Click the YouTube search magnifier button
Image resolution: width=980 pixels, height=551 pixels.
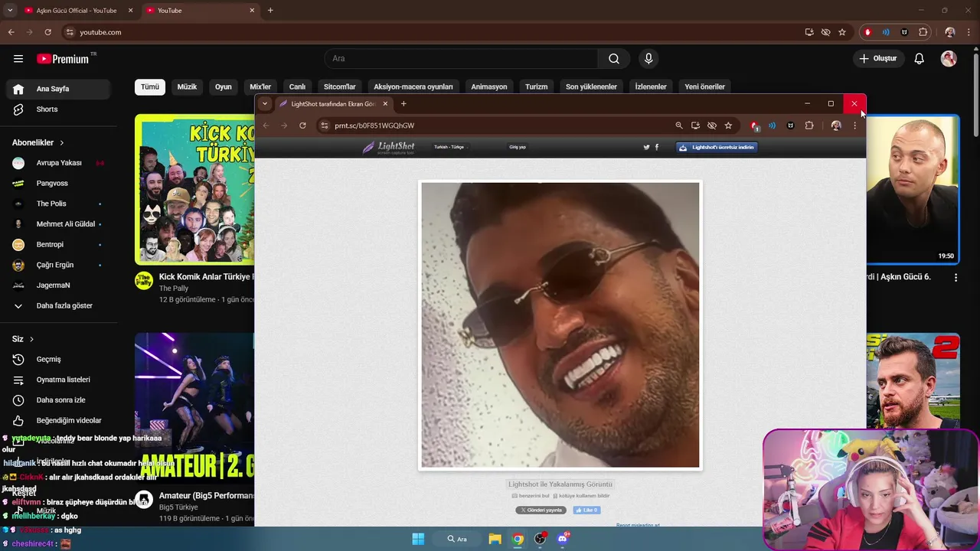tap(614, 59)
